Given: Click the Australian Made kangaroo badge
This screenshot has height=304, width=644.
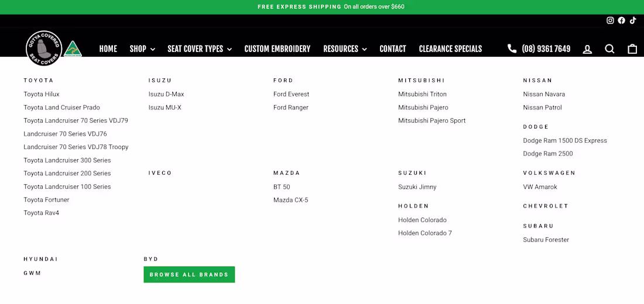Looking at the screenshot, I should coord(73,49).
